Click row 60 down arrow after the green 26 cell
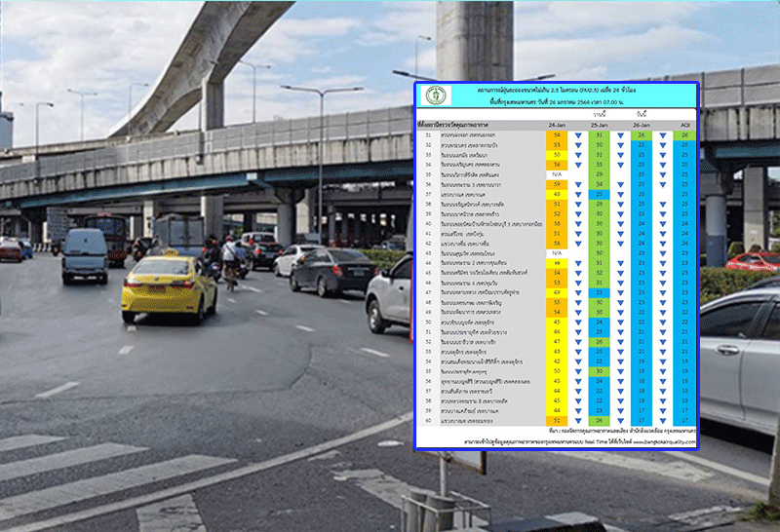Image resolution: width=780 pixels, height=532 pixels. [x=621, y=420]
